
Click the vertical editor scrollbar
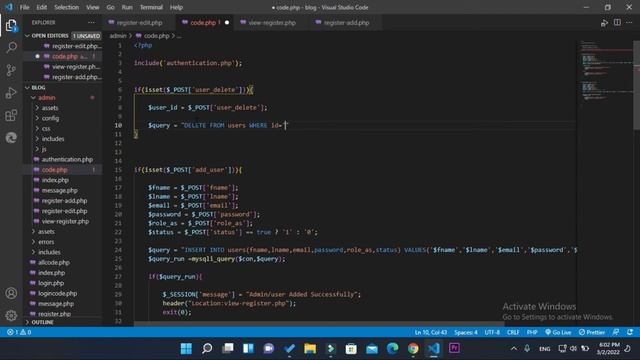pos(636,86)
